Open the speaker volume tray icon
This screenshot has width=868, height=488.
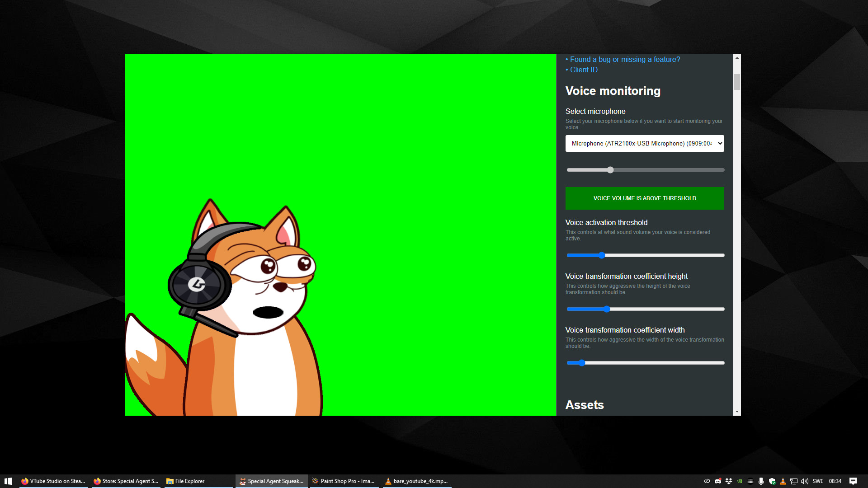click(x=805, y=481)
